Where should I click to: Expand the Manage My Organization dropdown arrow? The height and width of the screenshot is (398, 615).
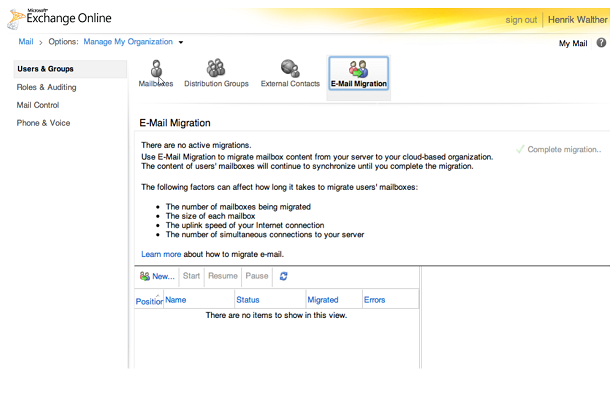(181, 42)
